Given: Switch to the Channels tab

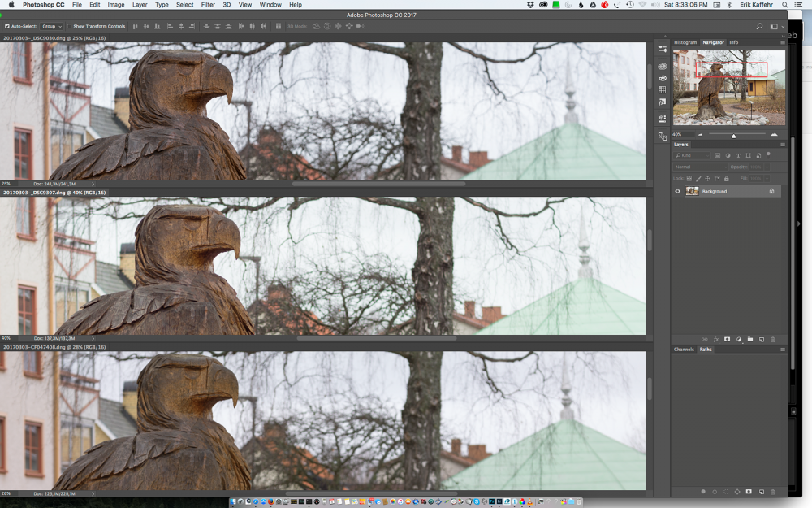Looking at the screenshot, I should click(684, 350).
